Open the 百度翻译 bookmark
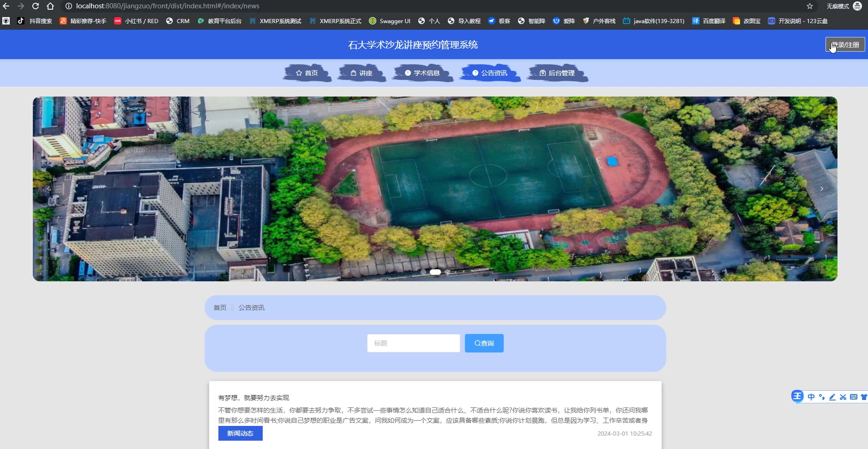868x449 pixels. (x=709, y=21)
